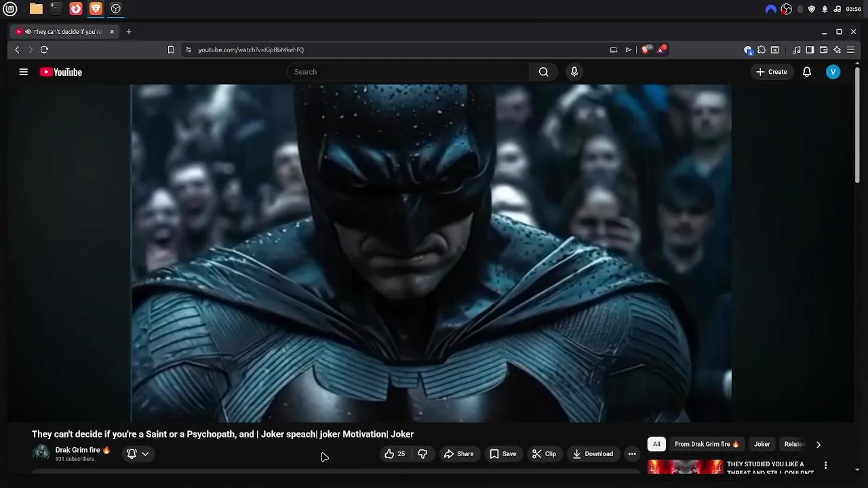Select the Related filter chip

coord(793,445)
